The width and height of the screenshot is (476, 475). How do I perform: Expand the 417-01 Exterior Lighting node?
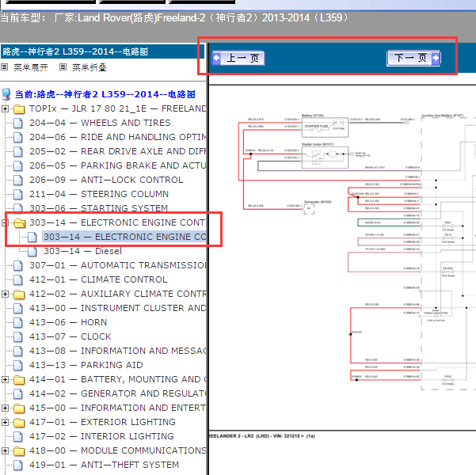pyautogui.click(x=5, y=423)
